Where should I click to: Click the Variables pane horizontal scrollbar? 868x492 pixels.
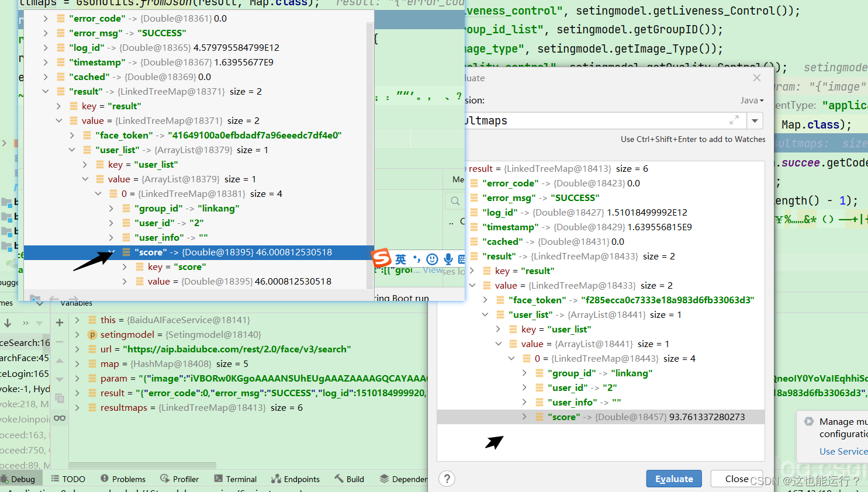click(x=143, y=466)
